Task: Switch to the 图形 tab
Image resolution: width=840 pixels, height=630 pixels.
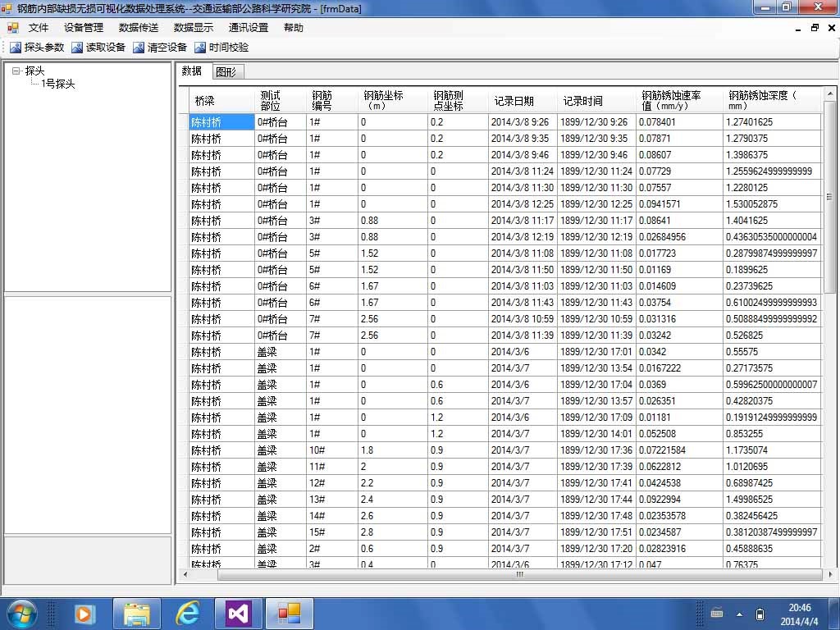Action: [x=226, y=72]
